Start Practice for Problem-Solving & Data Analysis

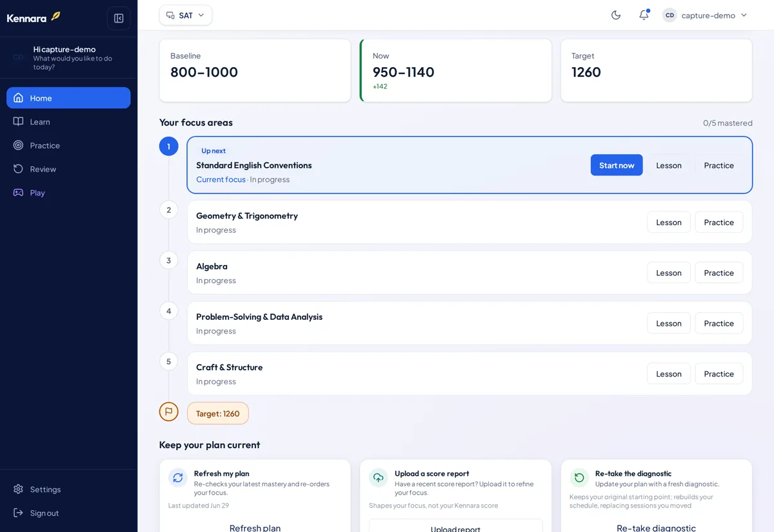coord(719,323)
